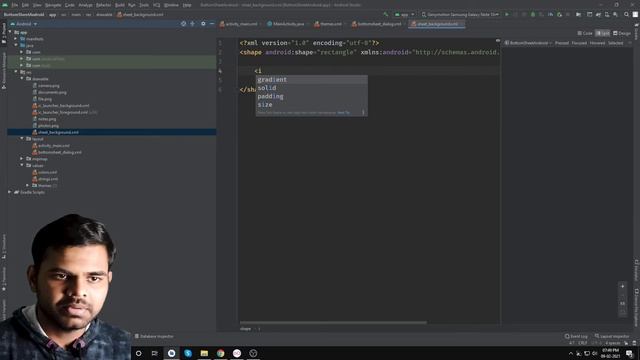640x360 pixels.
Task: Click line 4 of the XML editor
Action: point(369,71)
